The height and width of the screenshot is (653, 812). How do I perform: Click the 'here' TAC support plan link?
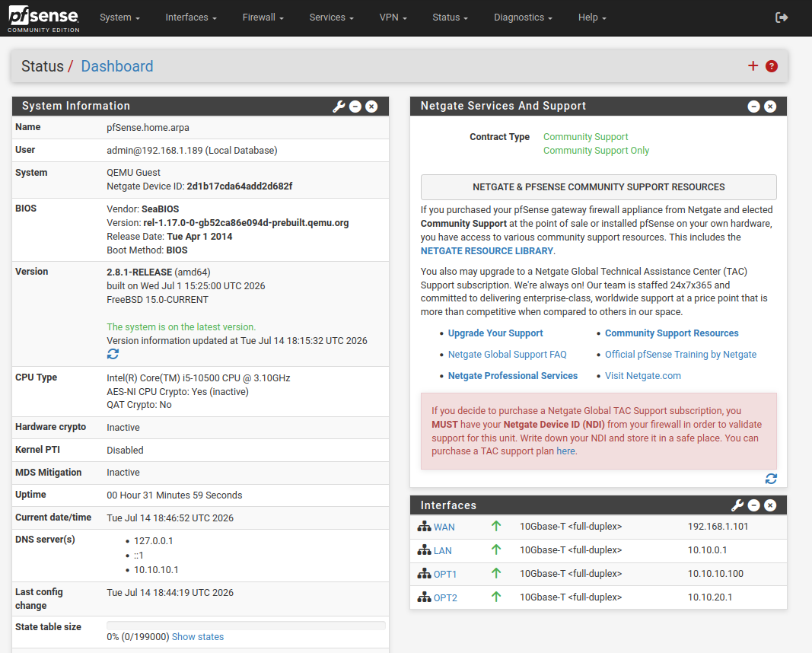tap(565, 451)
